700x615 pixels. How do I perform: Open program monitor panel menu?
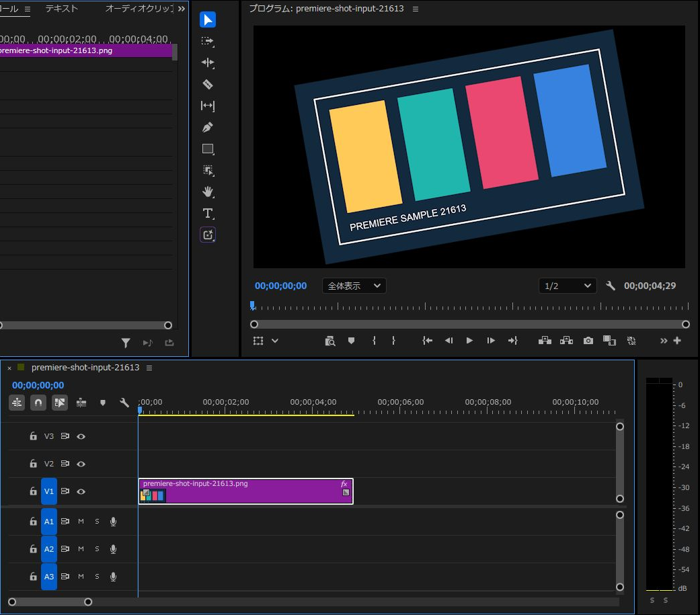point(416,9)
